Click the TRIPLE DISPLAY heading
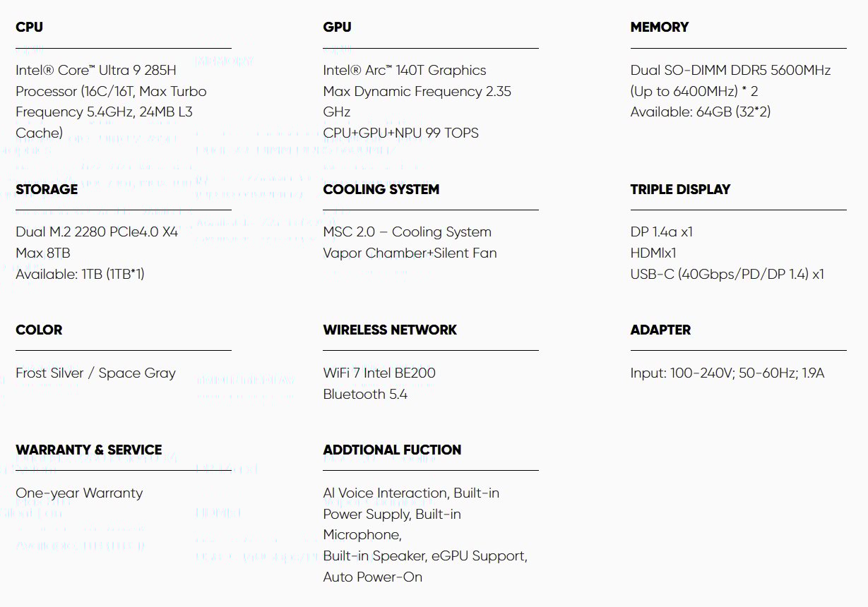868x607 pixels. coord(680,189)
